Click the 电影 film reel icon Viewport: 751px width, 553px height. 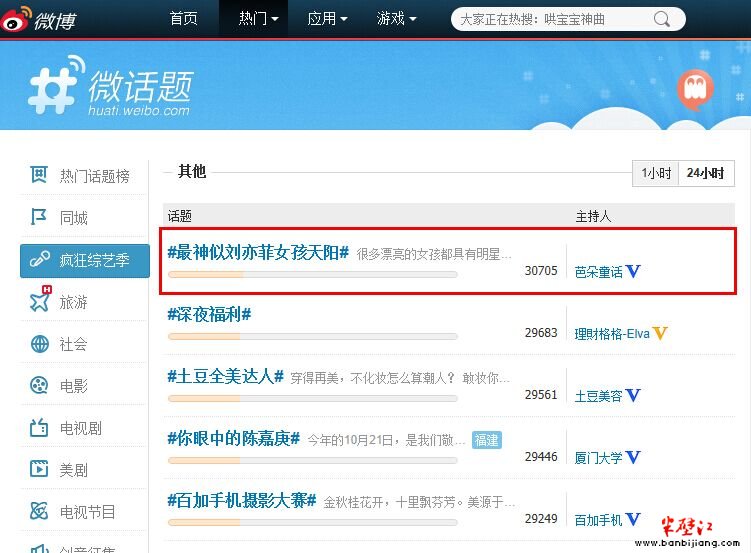click(39, 385)
